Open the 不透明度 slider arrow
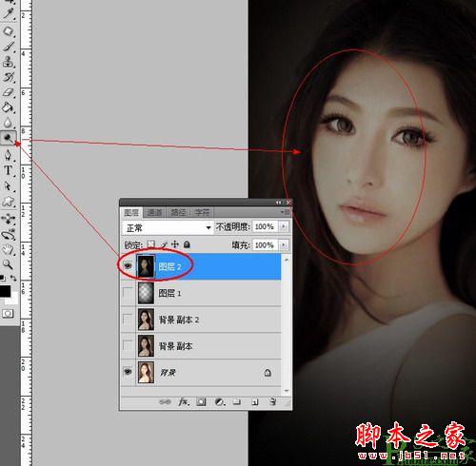The height and width of the screenshot is (466, 476). pyautogui.click(x=284, y=226)
